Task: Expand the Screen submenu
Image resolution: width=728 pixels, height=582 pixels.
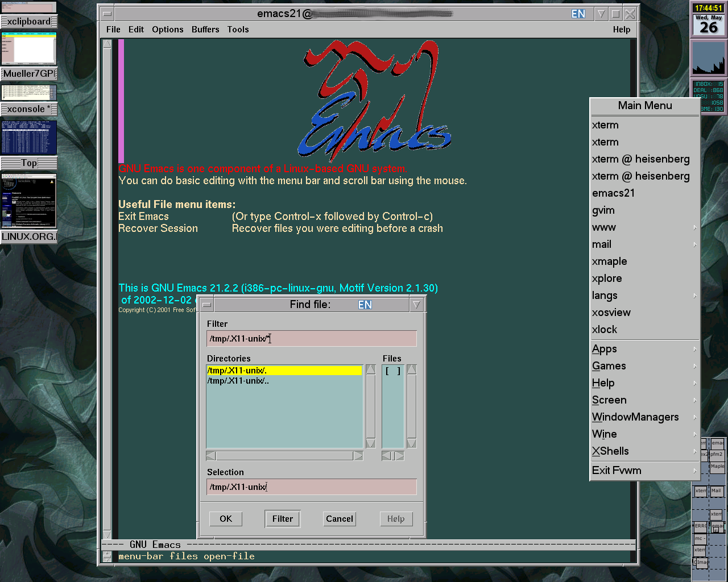Action: [x=644, y=400]
